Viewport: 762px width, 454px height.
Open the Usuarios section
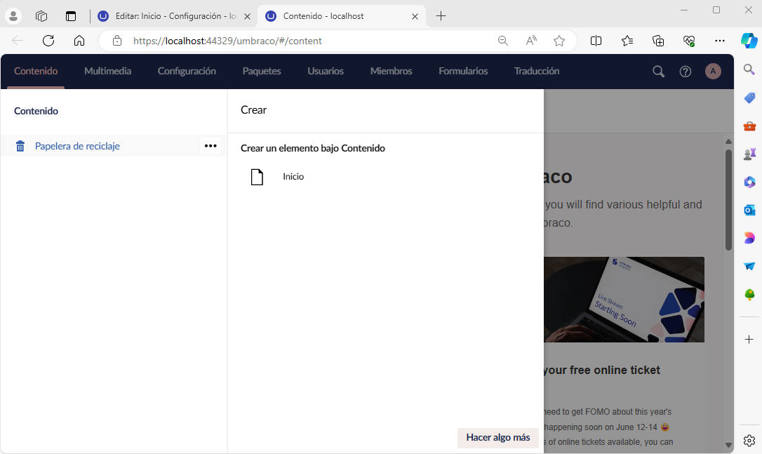pos(325,71)
